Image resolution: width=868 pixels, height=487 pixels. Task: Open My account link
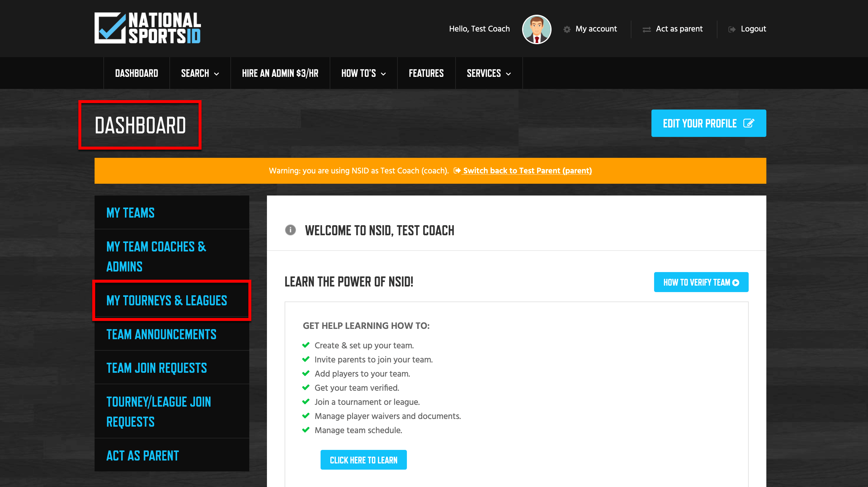tap(596, 29)
